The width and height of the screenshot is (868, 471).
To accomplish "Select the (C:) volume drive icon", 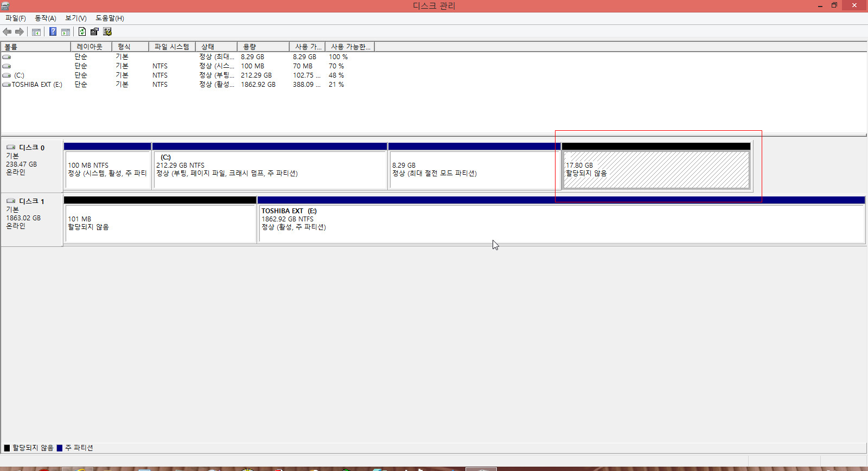I will pos(7,75).
